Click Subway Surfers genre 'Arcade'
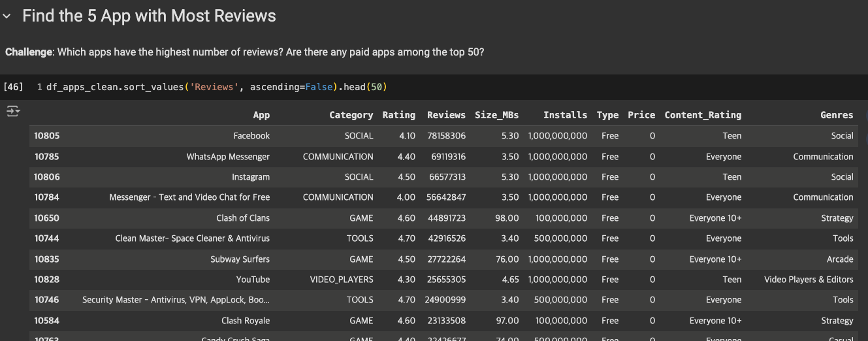This screenshot has height=341, width=868. (840, 259)
